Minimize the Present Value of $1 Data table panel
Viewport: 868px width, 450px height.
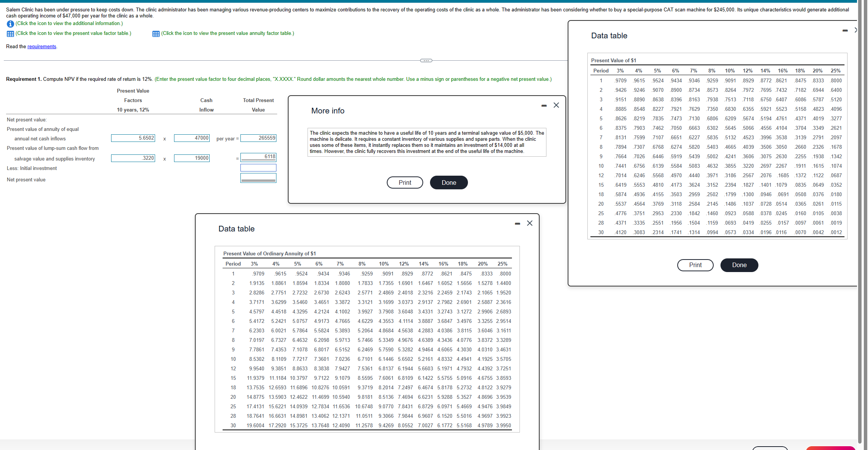point(844,30)
